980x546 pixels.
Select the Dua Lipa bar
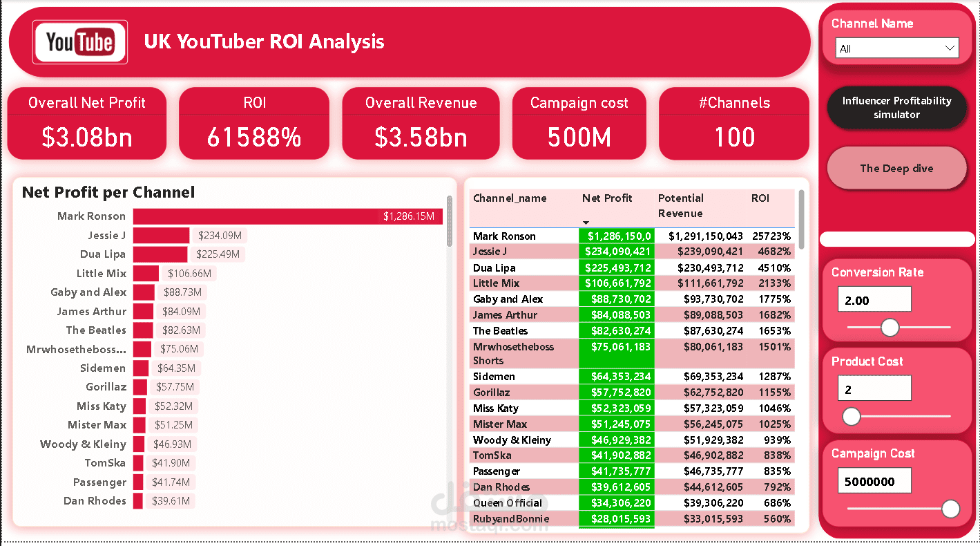pyautogui.click(x=160, y=254)
